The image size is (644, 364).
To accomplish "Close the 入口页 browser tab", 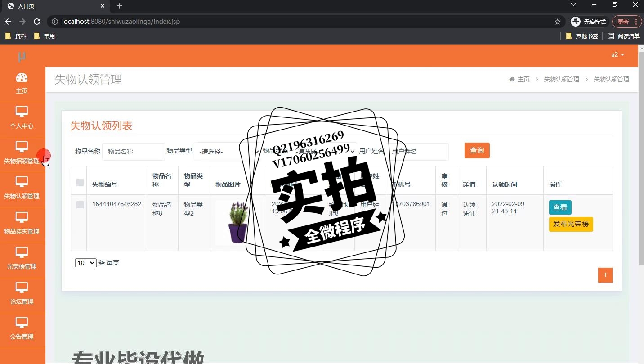I will [103, 6].
